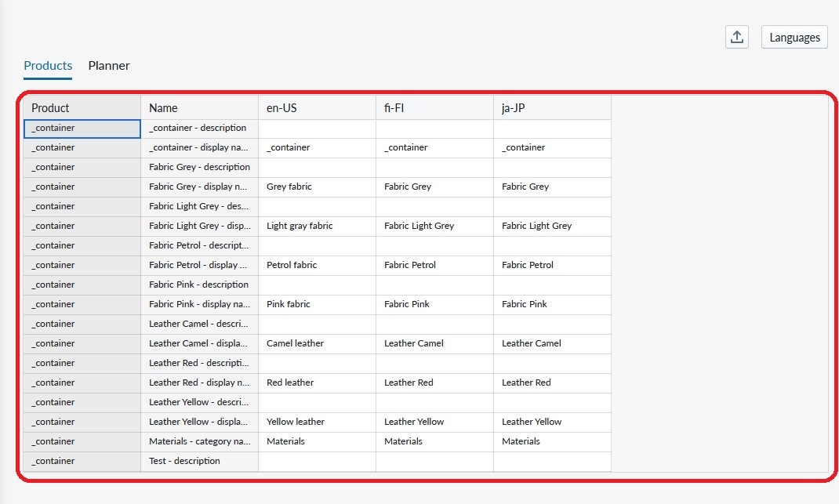Screen dimensions: 839x504
Task: Open the Languages button
Action: [794, 37]
